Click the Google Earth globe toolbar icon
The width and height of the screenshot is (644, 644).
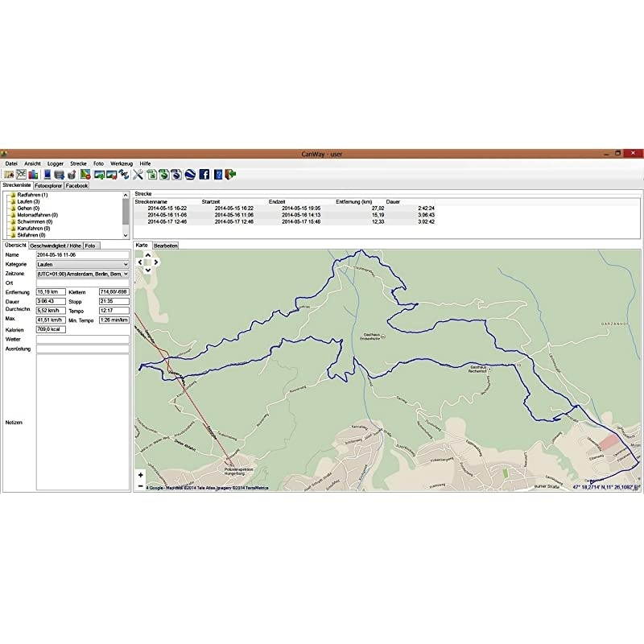point(190,174)
